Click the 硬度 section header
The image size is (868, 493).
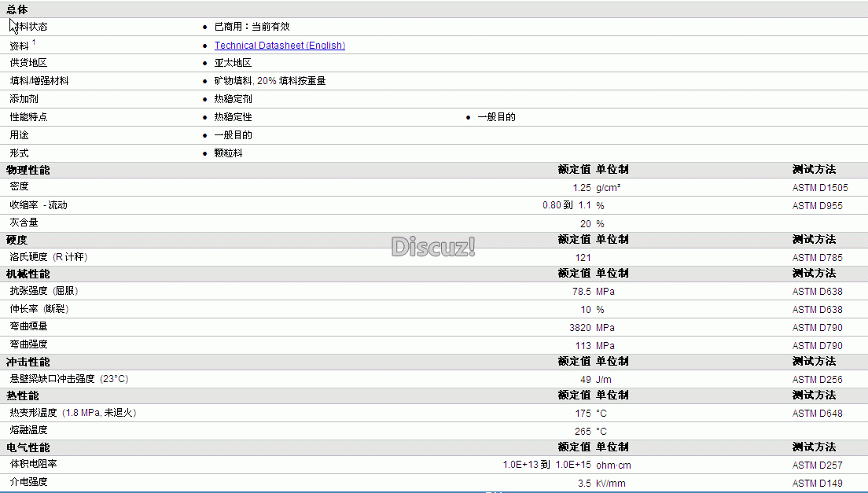17,240
